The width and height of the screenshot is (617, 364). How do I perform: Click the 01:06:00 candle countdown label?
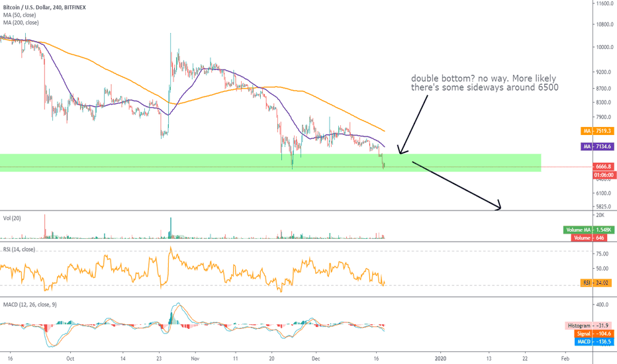coord(603,175)
